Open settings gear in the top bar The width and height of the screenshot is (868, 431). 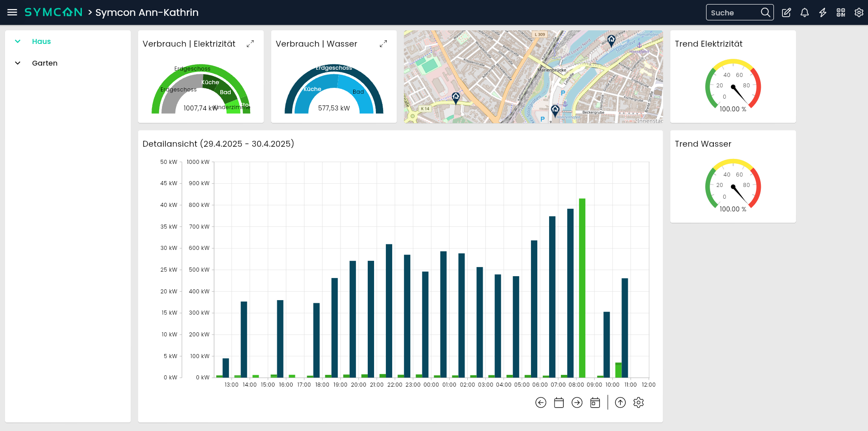[x=859, y=12]
